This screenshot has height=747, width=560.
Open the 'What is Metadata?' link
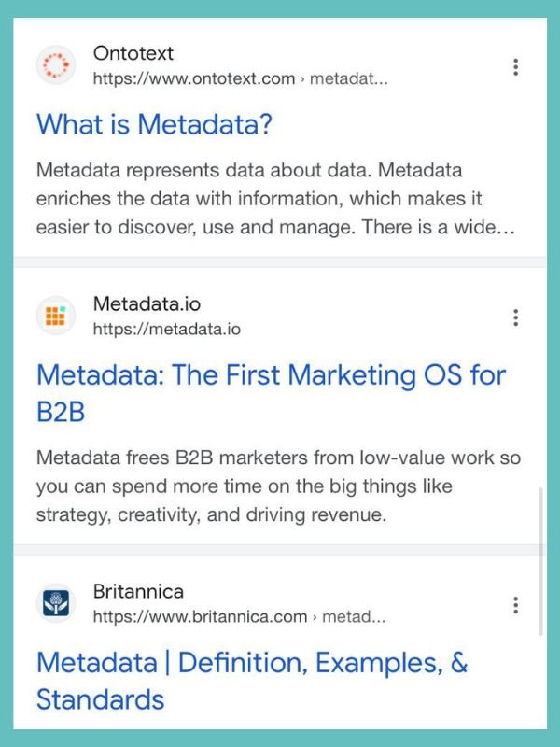pos(154,124)
